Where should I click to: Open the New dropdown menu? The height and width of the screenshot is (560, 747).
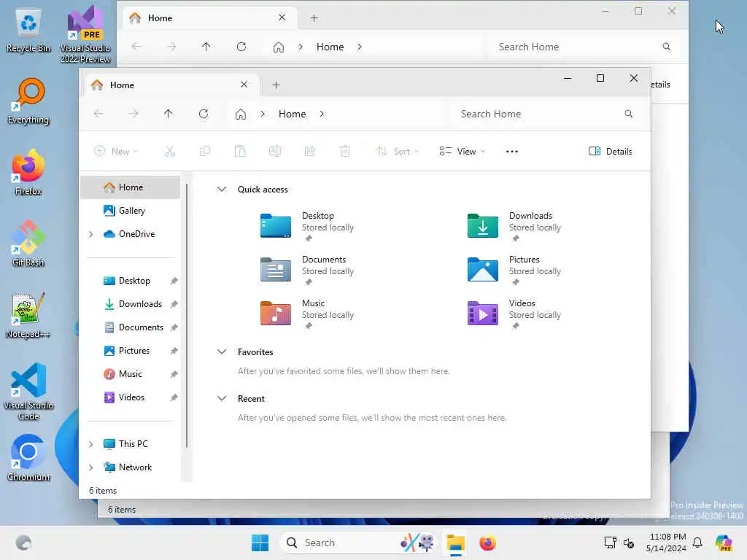pos(116,152)
